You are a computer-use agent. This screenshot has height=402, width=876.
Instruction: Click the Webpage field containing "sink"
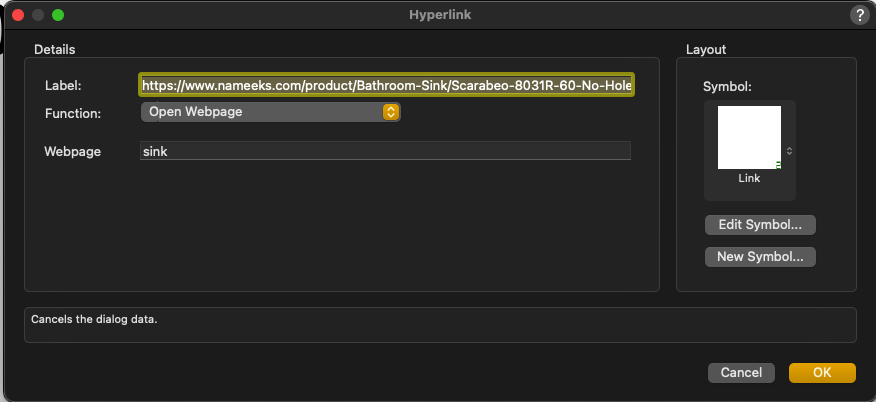click(x=385, y=151)
